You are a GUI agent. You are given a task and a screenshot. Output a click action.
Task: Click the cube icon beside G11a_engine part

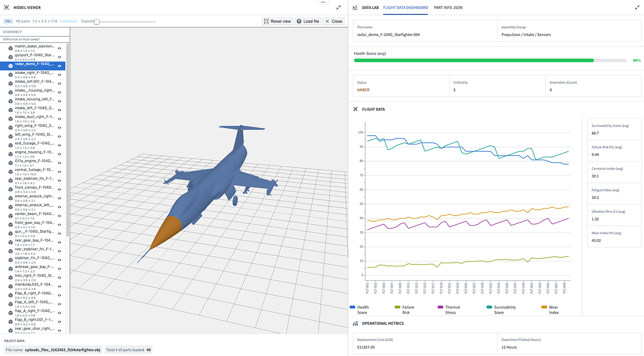coord(10,163)
